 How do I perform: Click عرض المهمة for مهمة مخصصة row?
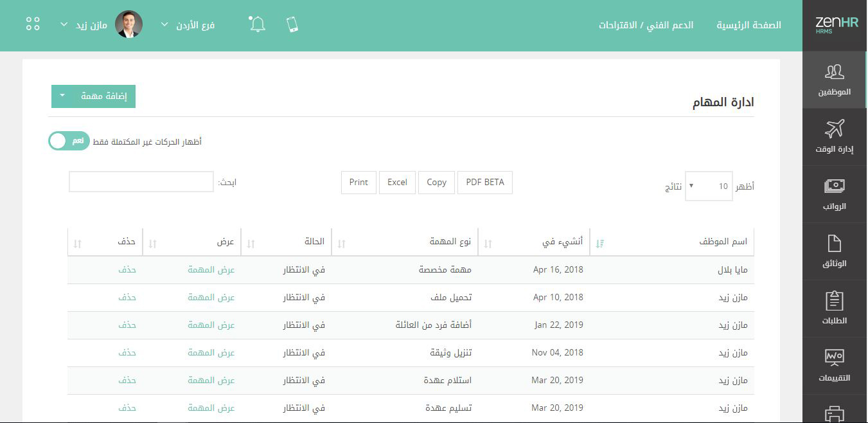pyautogui.click(x=211, y=270)
